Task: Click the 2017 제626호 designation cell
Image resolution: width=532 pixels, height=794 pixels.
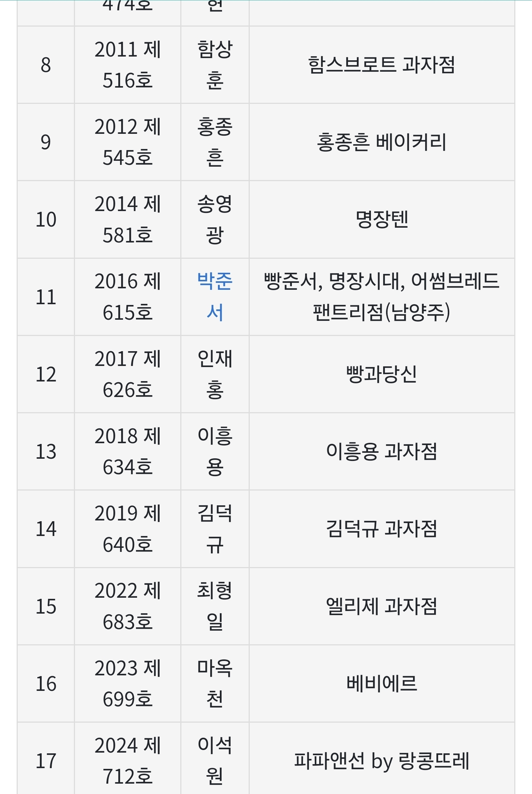Action: 127,374
